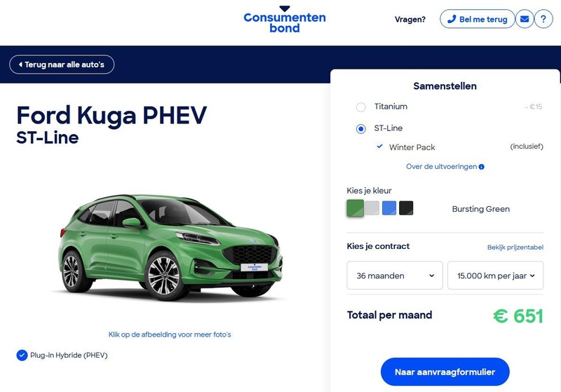
Task: Click the back arrow in Terug naar alle auto's
Action: pos(20,65)
